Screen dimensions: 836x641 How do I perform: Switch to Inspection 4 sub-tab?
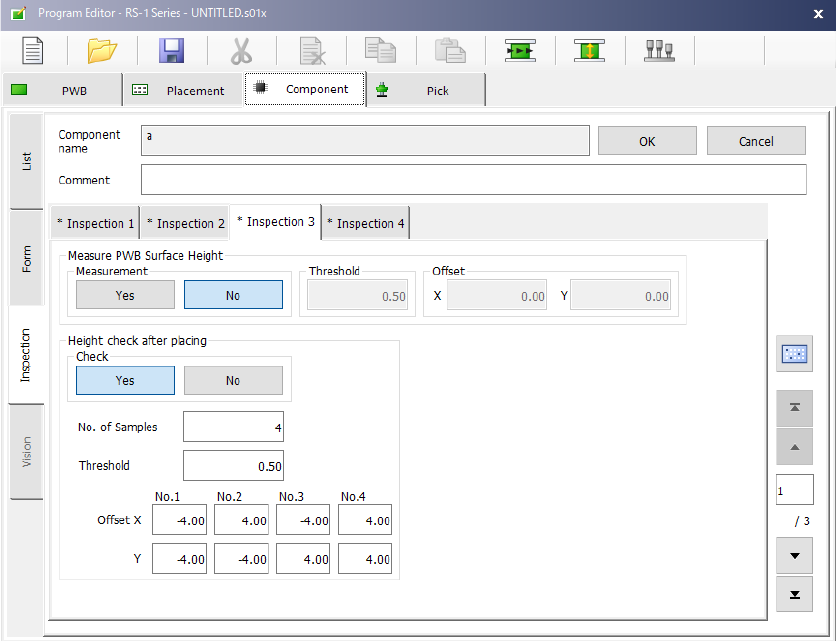[x=366, y=223]
